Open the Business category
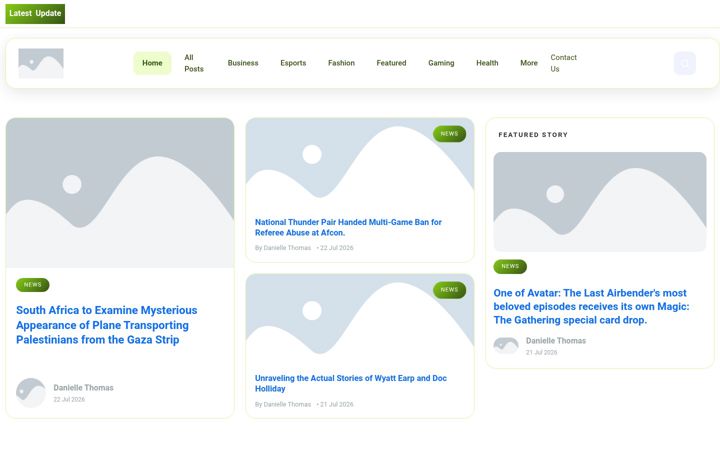 tap(243, 63)
